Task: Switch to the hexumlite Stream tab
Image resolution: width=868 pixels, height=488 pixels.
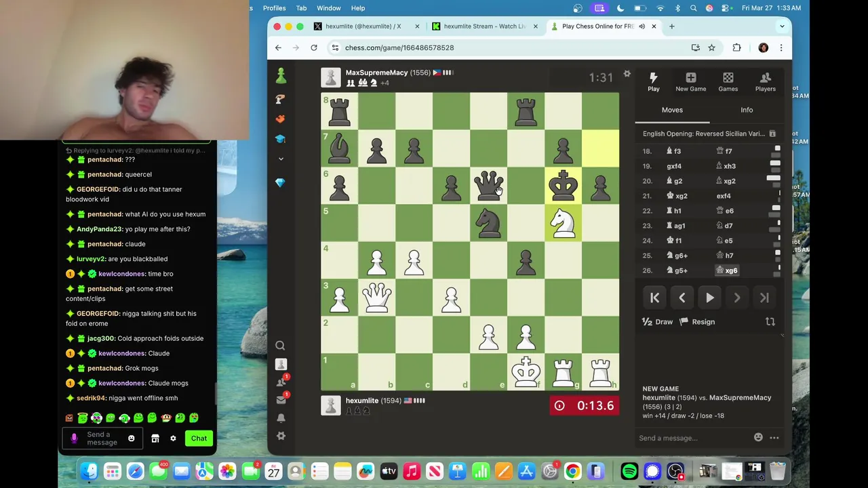Action: tap(485, 26)
